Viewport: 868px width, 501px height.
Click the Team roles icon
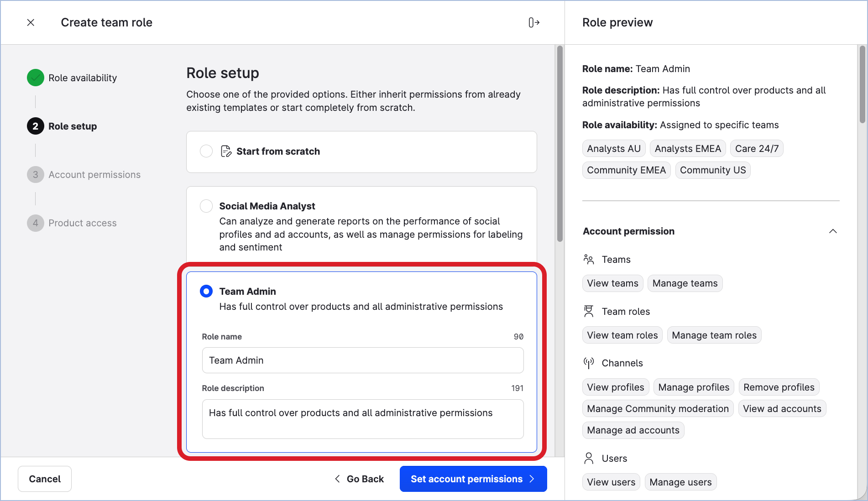coord(589,312)
